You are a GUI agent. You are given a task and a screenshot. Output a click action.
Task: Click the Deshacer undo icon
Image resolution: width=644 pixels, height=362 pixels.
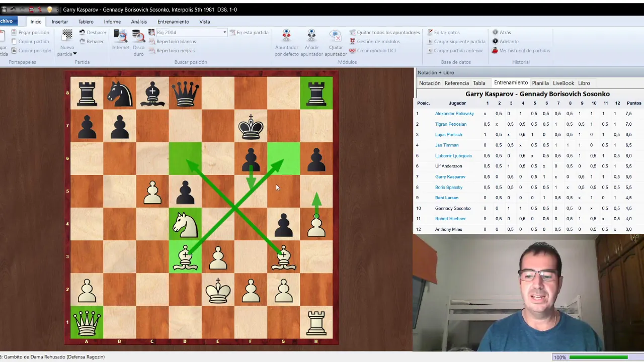tap(82, 32)
